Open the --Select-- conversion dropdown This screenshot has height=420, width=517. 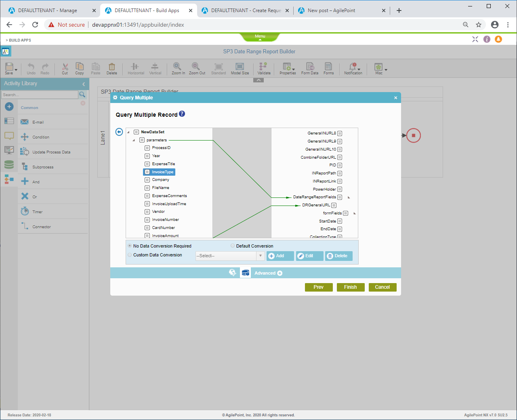coord(230,256)
